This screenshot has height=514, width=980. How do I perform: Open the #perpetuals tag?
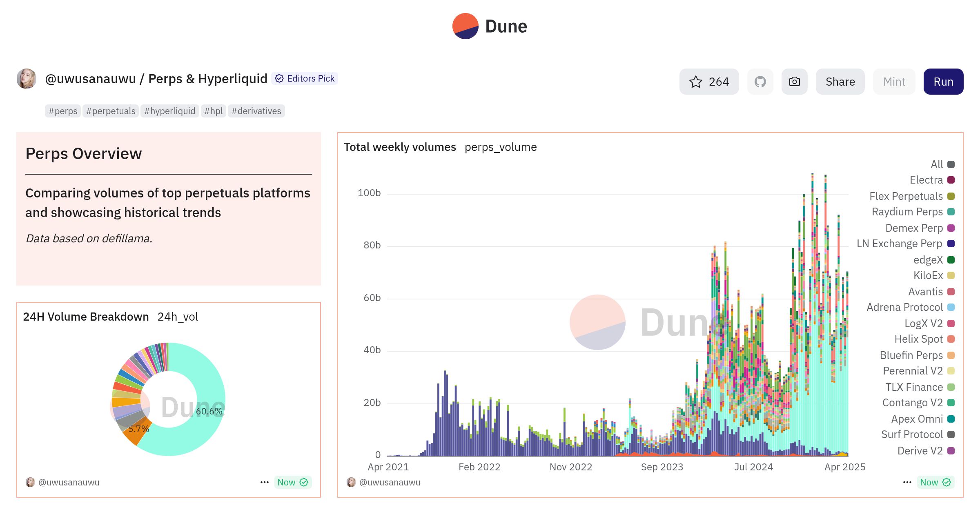coord(111,111)
